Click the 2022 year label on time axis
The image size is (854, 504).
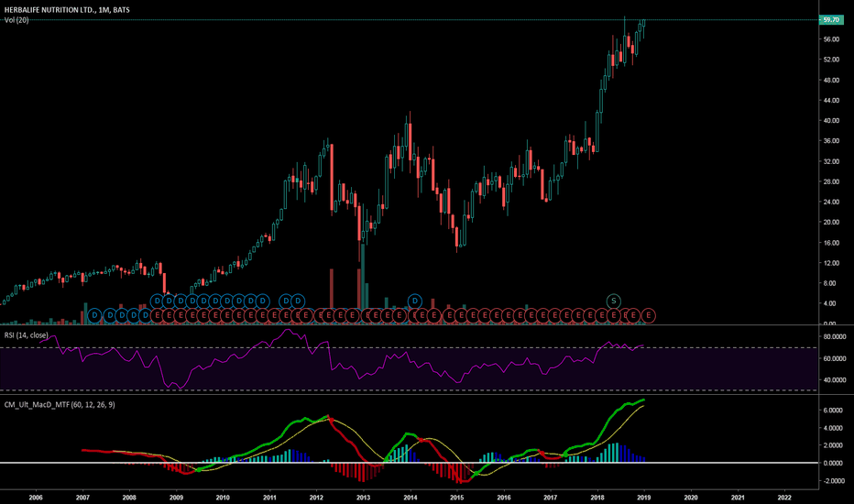pos(785,497)
